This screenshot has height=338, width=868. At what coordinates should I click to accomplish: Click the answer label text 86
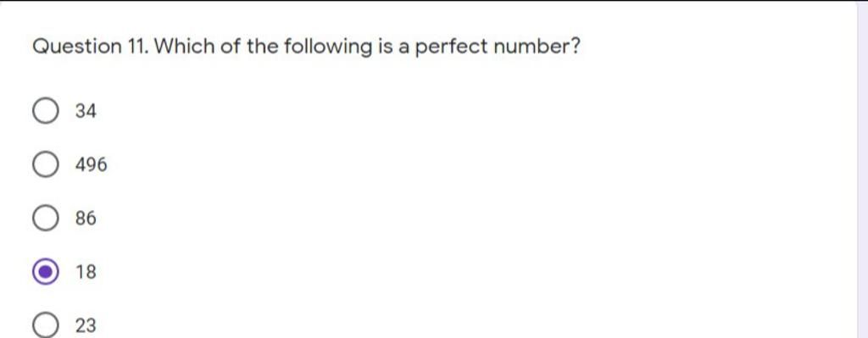[86, 219]
